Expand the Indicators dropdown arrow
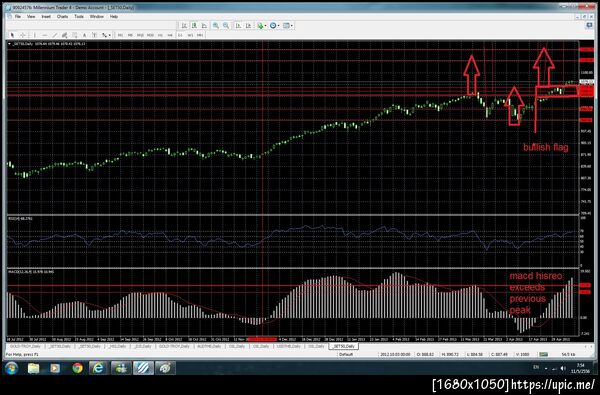 point(265,26)
